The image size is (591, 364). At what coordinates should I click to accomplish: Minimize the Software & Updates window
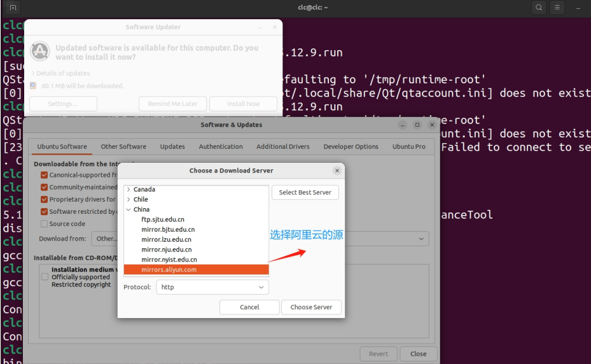(x=403, y=125)
